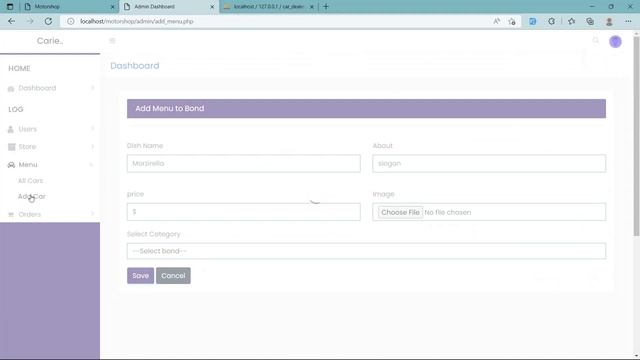Open Add Car submenu link
Screen dimensions: 640x360
(32, 196)
